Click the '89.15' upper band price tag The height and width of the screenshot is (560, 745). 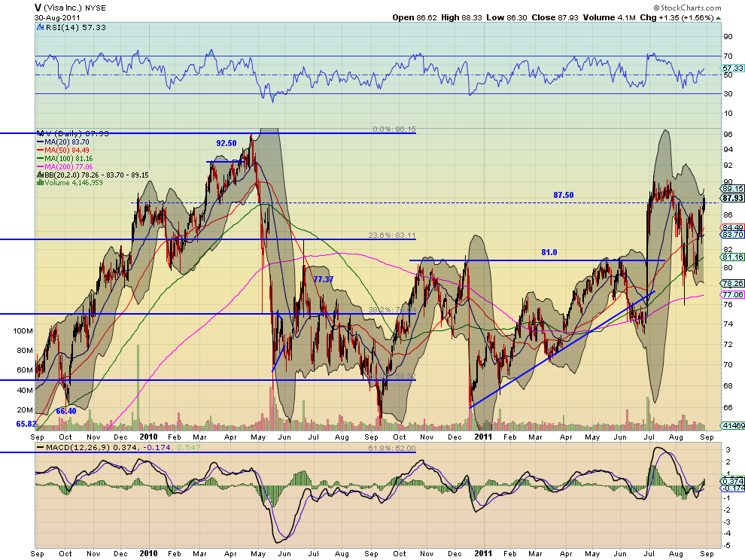pos(732,189)
